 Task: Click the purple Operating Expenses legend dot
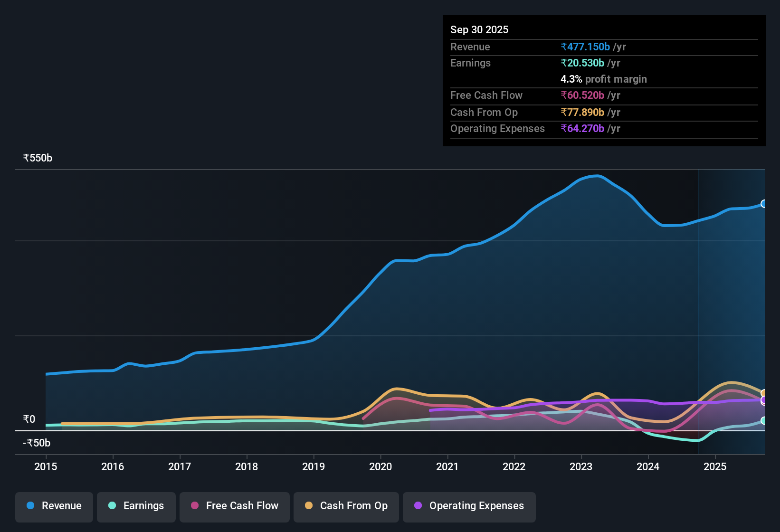(x=418, y=506)
